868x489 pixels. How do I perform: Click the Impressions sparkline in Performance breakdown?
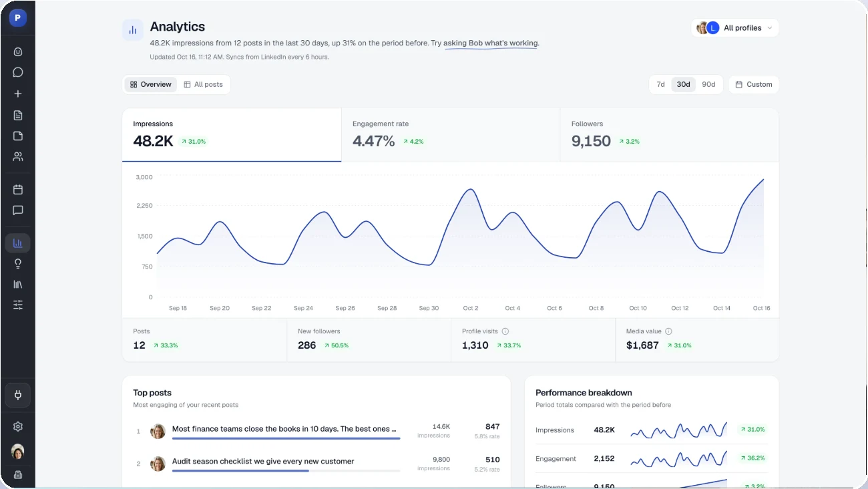click(679, 430)
